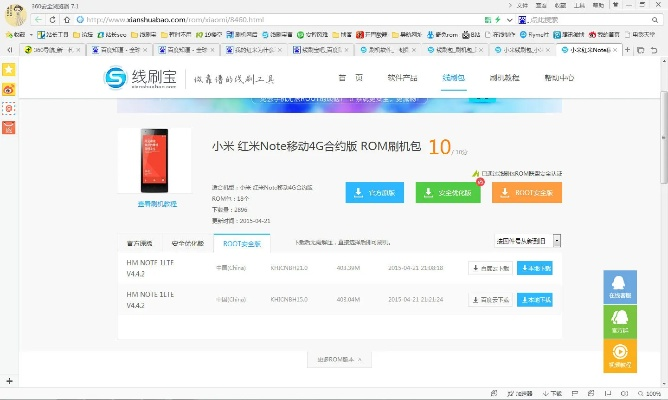Viewport: 668px width, 400px height.
Task: Close the active 小米红米Note tab
Action: coord(615,50)
